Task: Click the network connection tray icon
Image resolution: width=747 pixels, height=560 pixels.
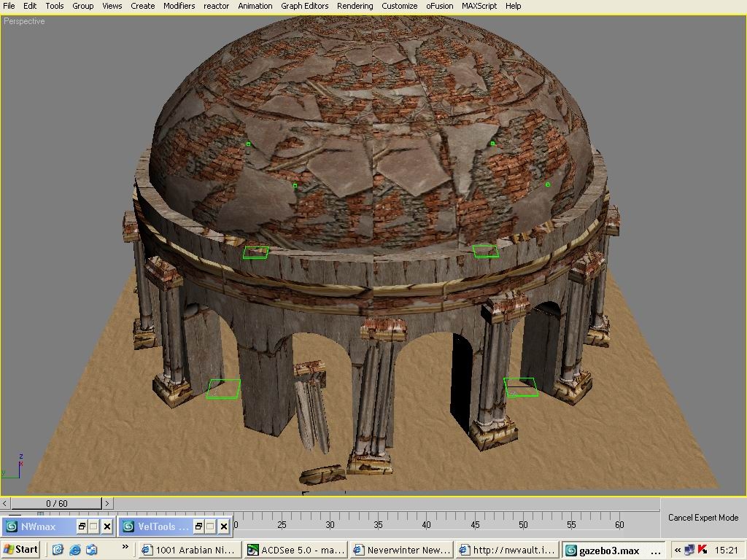Action: click(689, 550)
